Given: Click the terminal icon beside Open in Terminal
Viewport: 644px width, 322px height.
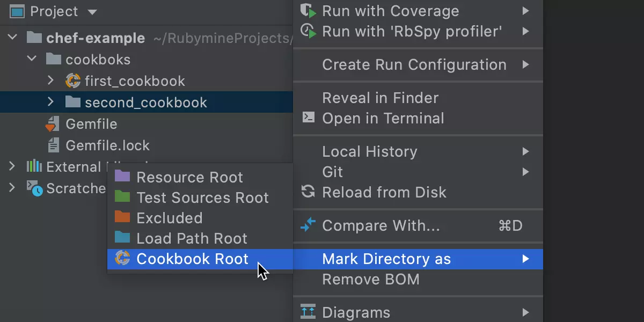Looking at the screenshot, I should (308, 117).
